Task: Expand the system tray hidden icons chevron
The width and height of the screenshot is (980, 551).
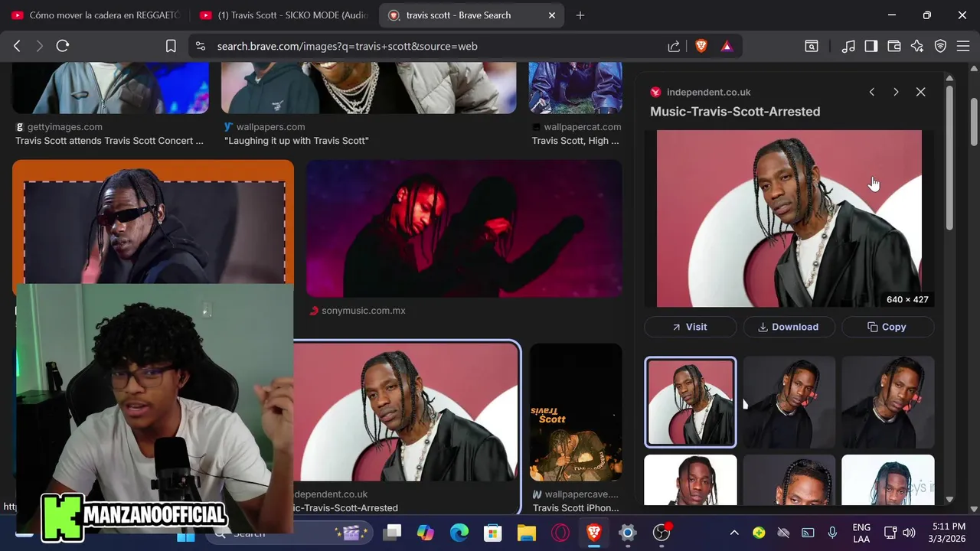Action: click(x=734, y=533)
